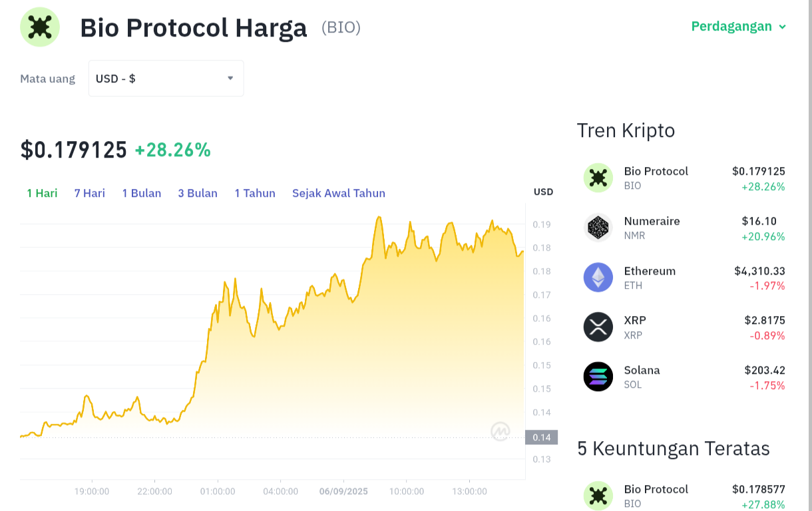Viewport: 812px width, 511px height.
Task: Click the Solana coin icon
Action: 598,377
